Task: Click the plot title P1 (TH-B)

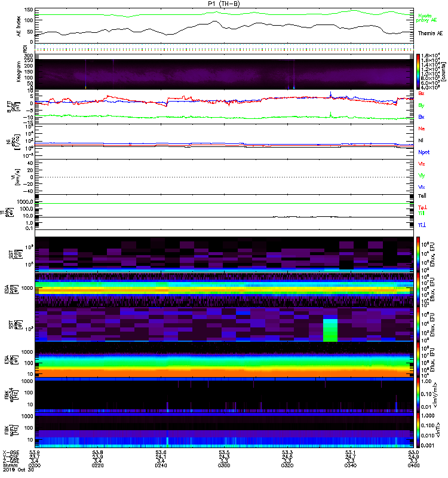Action: [223, 4]
